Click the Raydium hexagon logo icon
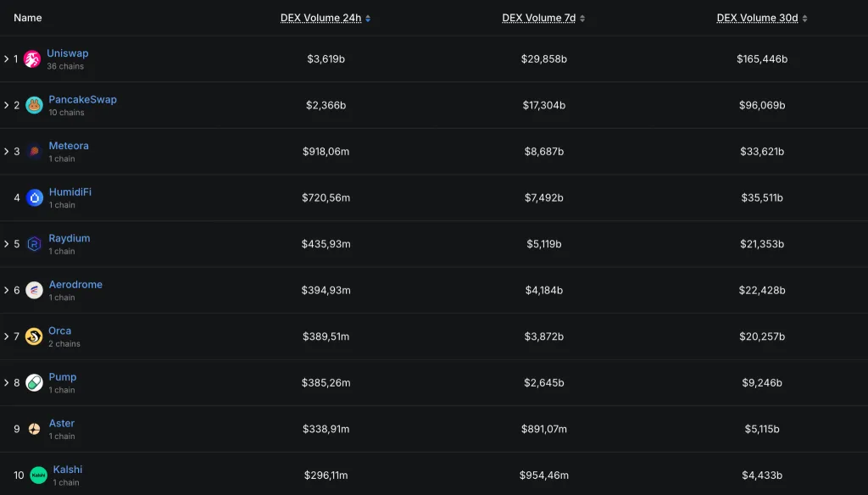This screenshot has height=495, width=868. coord(34,244)
